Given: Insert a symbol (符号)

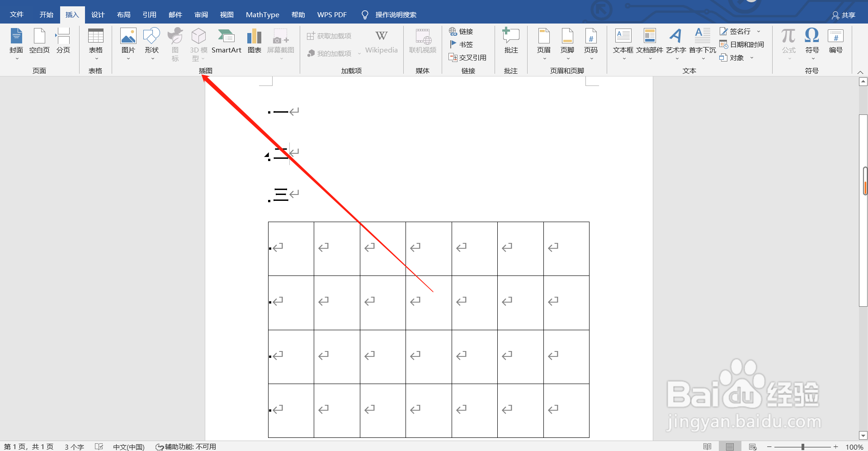Looking at the screenshot, I should 812,44.
